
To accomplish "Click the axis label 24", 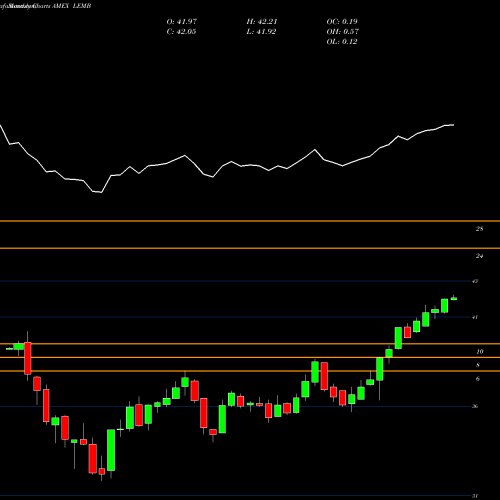I will [x=479, y=256].
